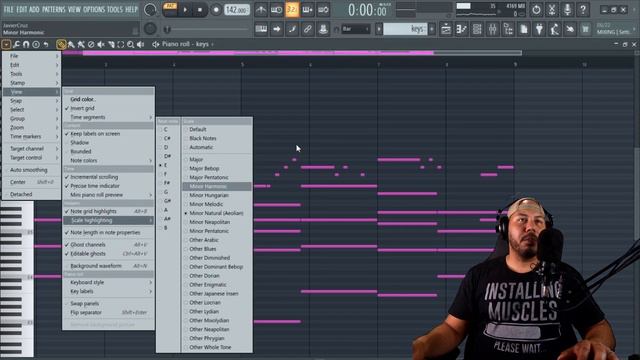Open the piano roll menu arrow

click(x=6, y=44)
